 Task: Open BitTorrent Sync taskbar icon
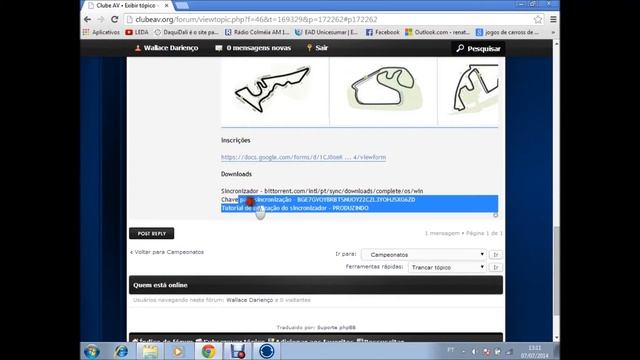(x=267, y=351)
